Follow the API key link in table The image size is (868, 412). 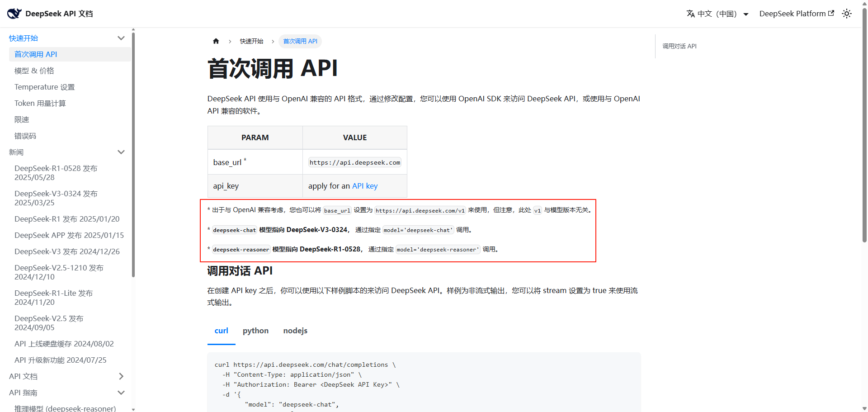[365, 186]
